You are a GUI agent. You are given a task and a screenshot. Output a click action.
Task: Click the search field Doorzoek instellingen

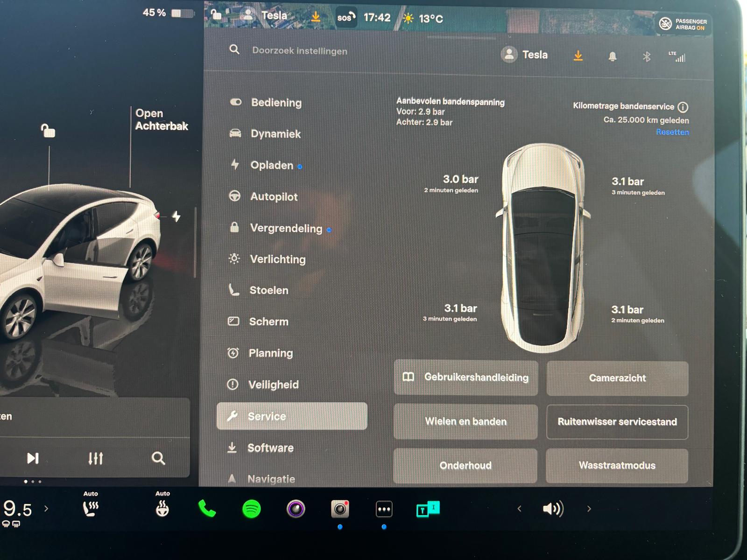point(300,51)
